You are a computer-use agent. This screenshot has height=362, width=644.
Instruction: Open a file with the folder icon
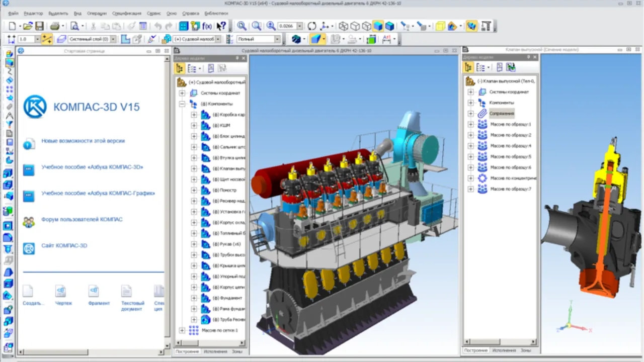(x=28, y=26)
